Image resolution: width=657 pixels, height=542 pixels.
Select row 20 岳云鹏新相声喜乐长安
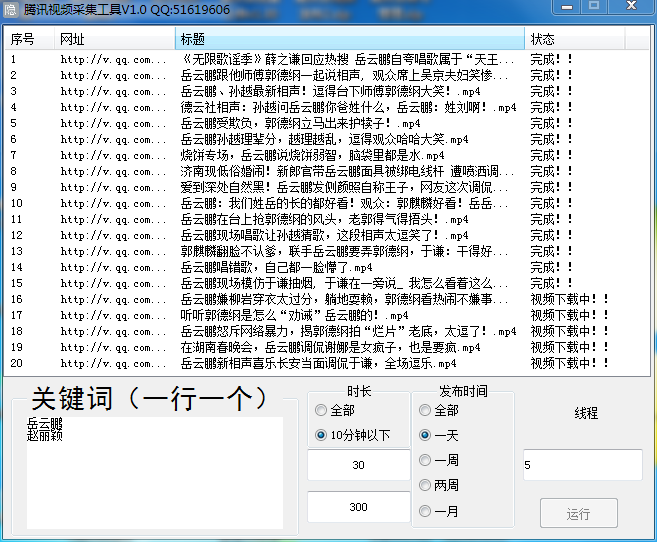(327, 363)
